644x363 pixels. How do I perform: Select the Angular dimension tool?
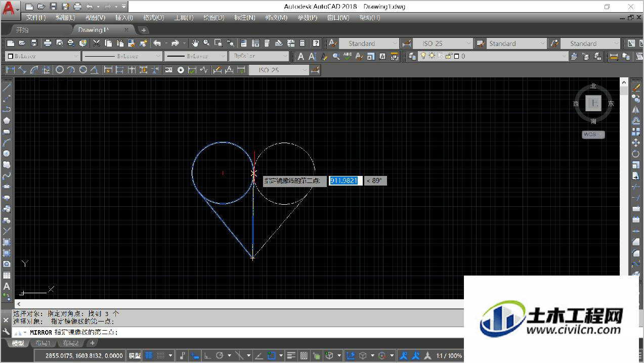pyautogui.click(x=94, y=70)
